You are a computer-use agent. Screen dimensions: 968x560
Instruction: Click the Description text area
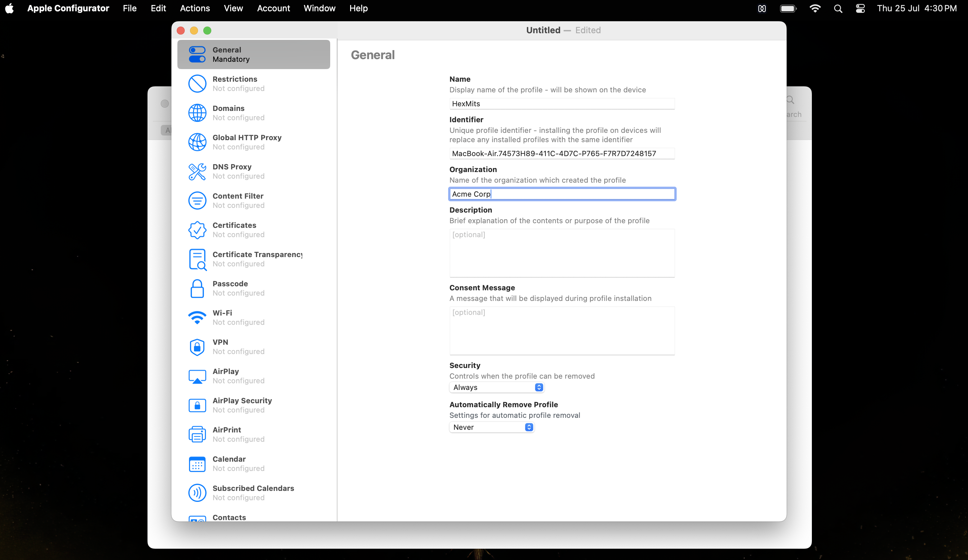click(562, 253)
